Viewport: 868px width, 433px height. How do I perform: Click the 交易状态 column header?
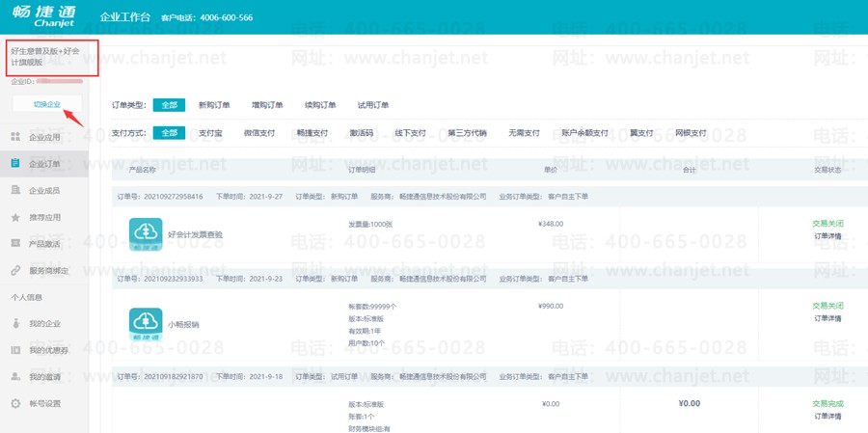(x=827, y=170)
